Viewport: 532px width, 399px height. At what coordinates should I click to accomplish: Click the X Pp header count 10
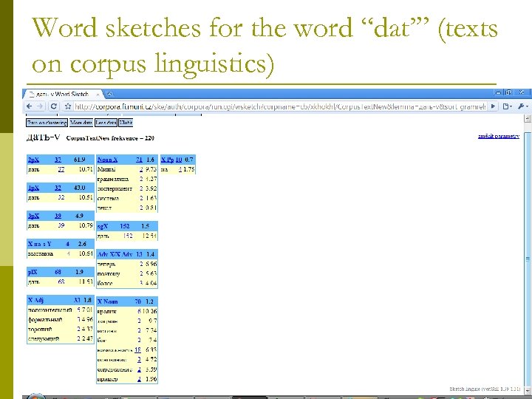(x=179, y=160)
